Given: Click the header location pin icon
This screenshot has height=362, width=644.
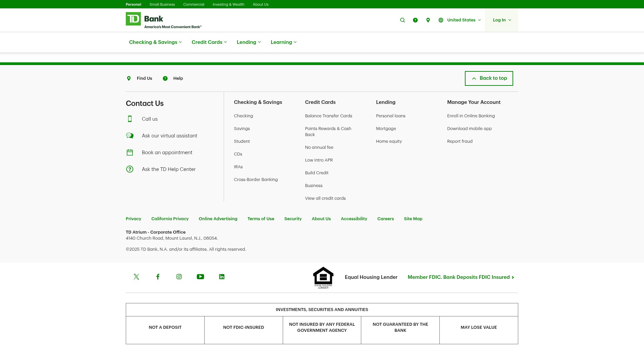Looking at the screenshot, I should tap(428, 20).
